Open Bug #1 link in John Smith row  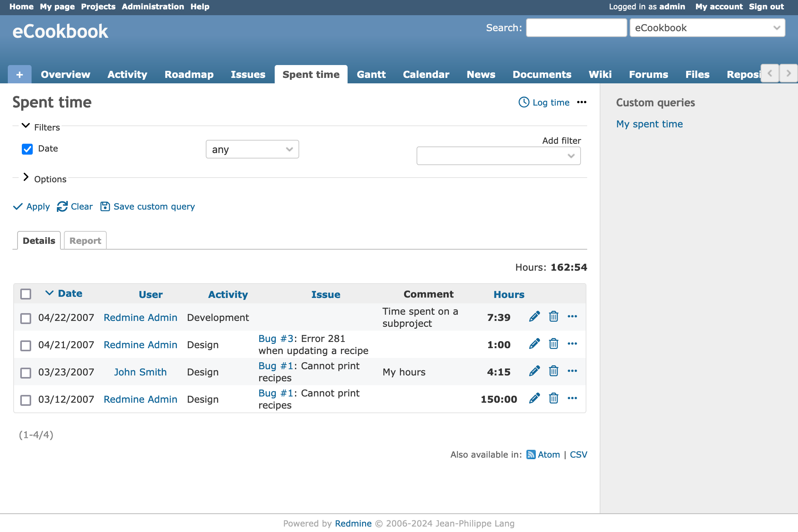(x=276, y=366)
